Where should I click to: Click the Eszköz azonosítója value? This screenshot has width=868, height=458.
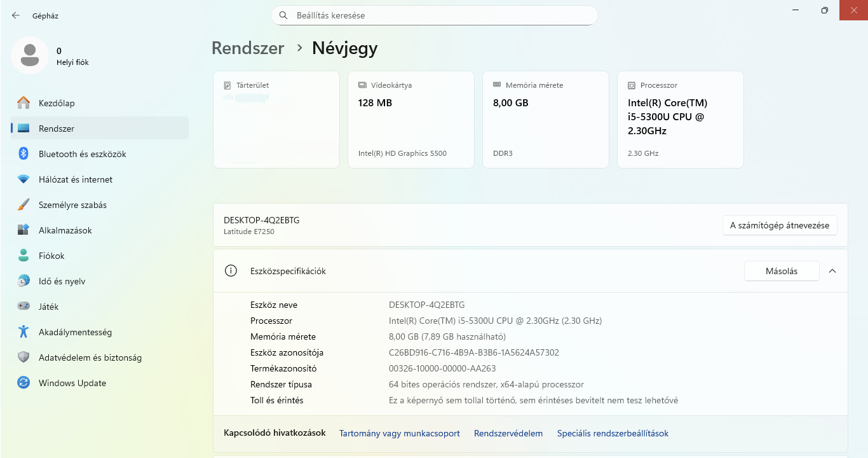click(x=474, y=352)
